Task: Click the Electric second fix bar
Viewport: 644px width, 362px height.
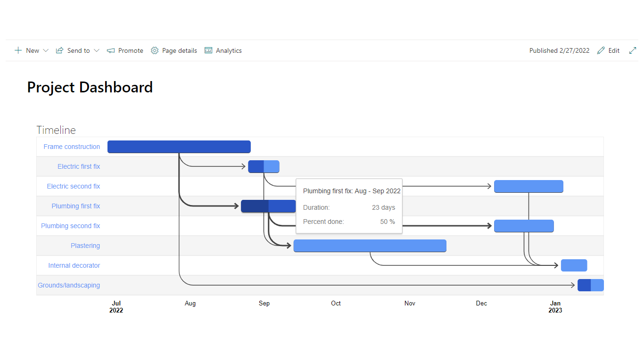Action: (x=528, y=186)
